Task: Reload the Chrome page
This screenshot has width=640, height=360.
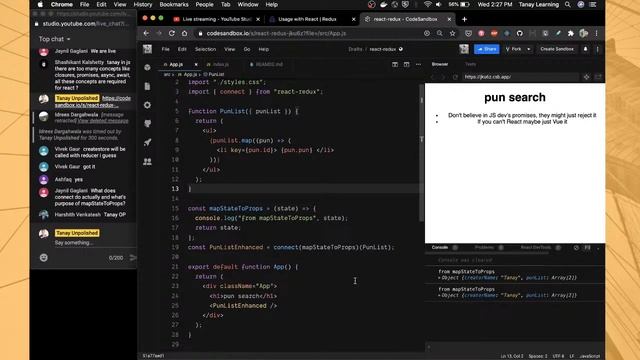Action: click(x=172, y=33)
